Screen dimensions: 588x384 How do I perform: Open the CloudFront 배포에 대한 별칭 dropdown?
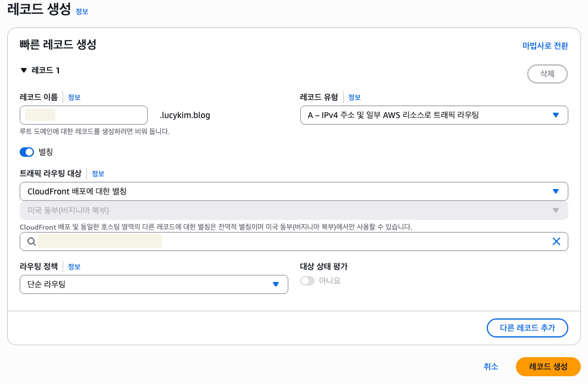(x=293, y=191)
